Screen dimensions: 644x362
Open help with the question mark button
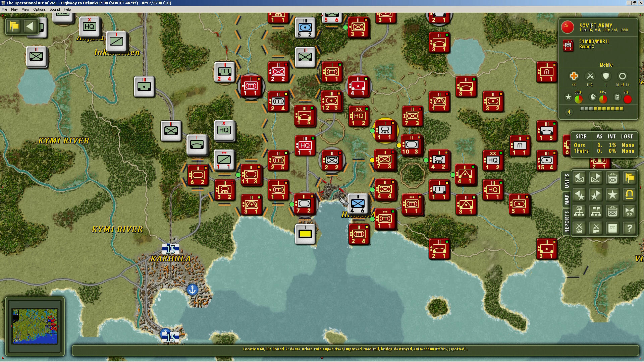(629, 228)
